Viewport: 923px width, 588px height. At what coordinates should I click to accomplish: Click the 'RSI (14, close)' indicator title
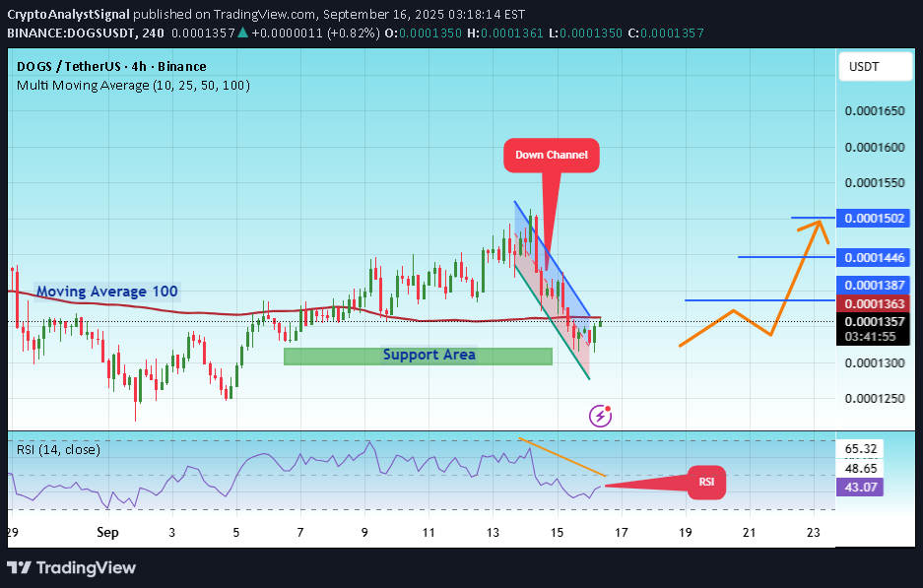pos(58,450)
